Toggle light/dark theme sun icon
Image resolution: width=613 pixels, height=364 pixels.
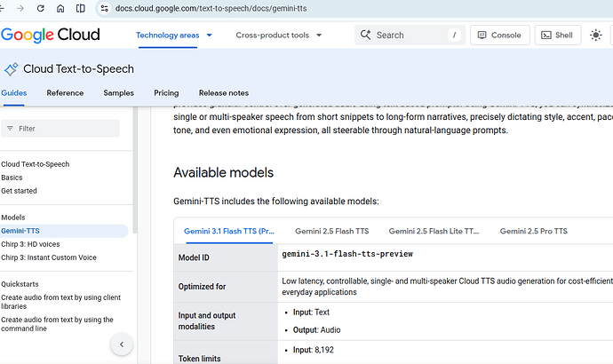[x=596, y=36]
